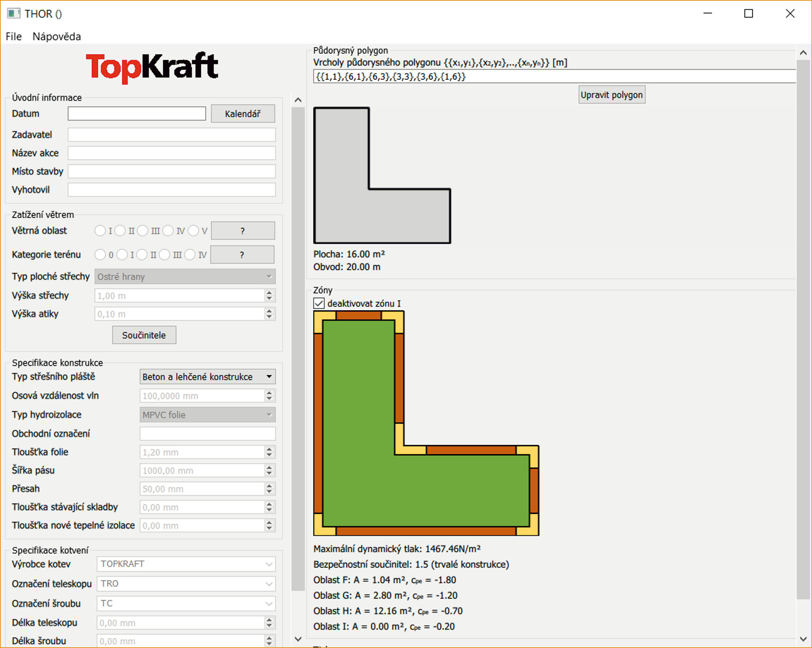Viewport: 812px width, 648px height.
Task: Click the Kategorie terénu help question-mark button
Action: 242,255
